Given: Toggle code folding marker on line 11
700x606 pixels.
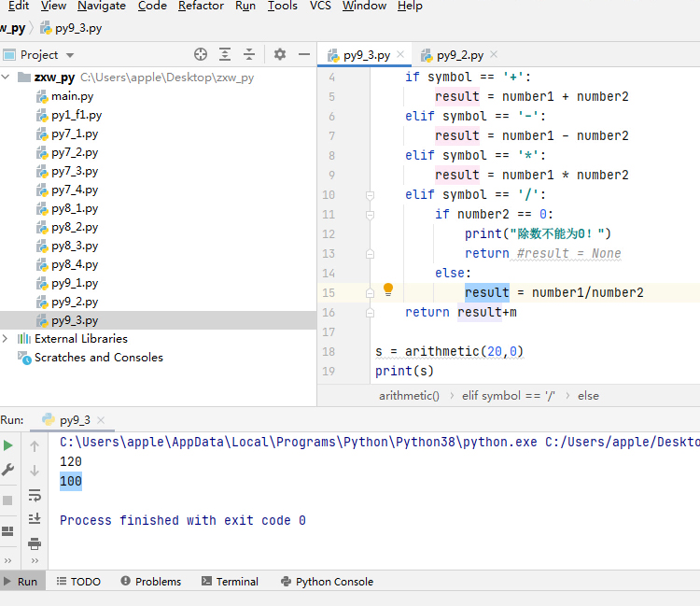Looking at the screenshot, I should tap(370, 215).
